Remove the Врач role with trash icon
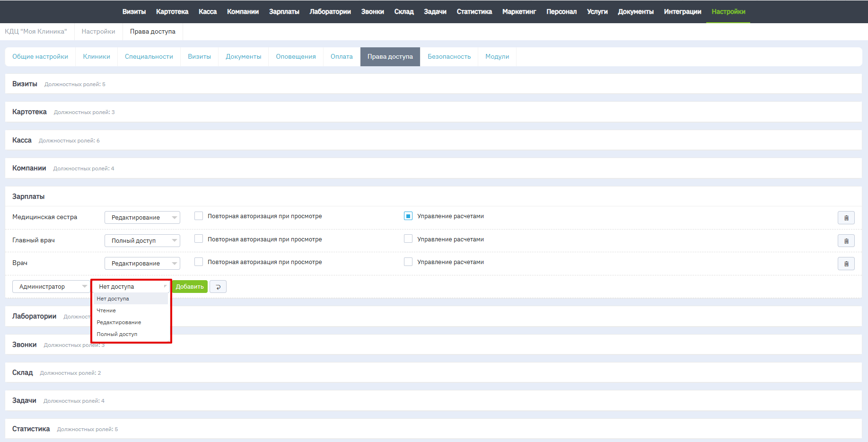 pos(846,264)
